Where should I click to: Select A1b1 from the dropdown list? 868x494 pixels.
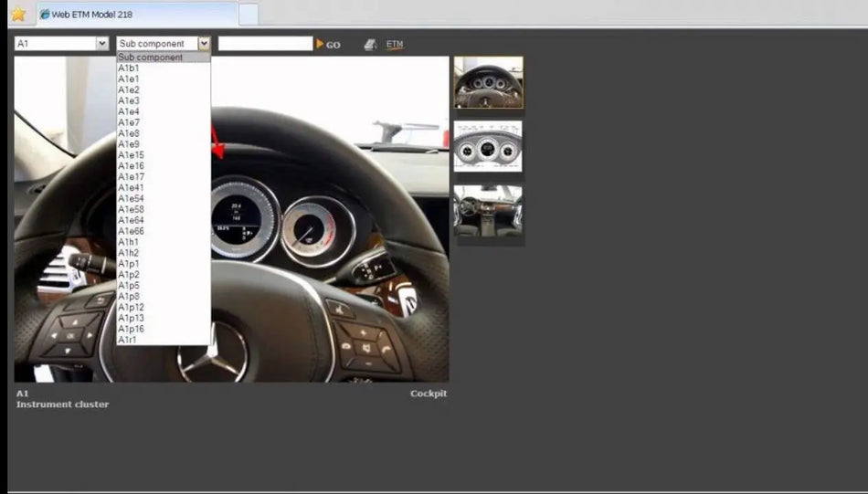click(129, 68)
